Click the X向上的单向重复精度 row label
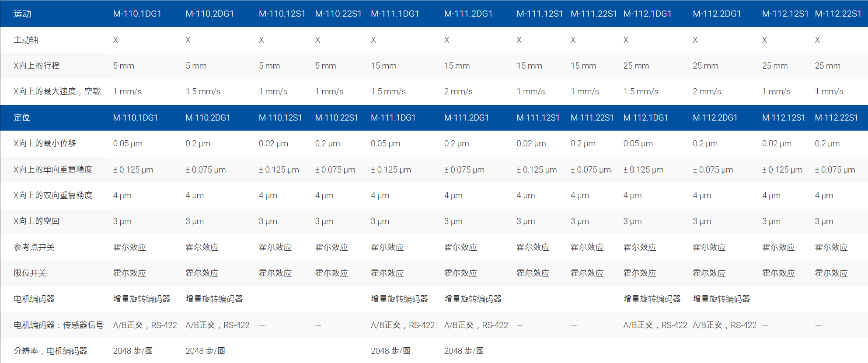 [53, 169]
